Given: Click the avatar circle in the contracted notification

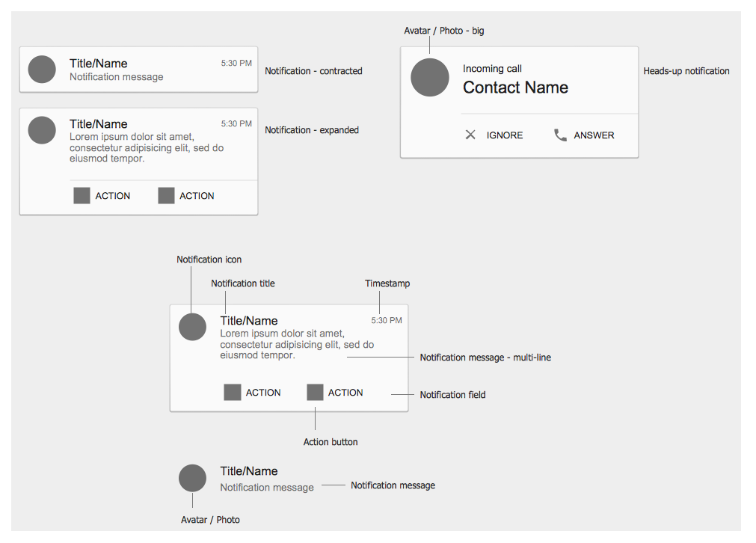Looking at the screenshot, I should tap(42, 69).
